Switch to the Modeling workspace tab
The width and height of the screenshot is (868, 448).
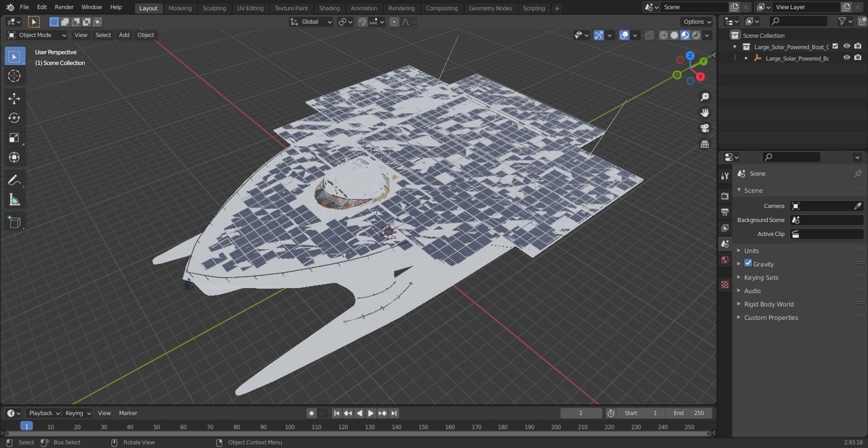pyautogui.click(x=180, y=8)
